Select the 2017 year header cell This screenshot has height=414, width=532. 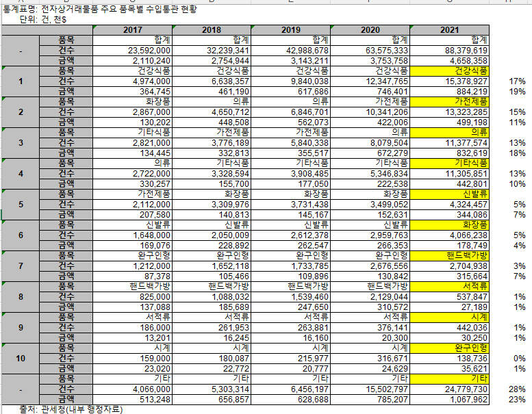[x=132, y=30]
